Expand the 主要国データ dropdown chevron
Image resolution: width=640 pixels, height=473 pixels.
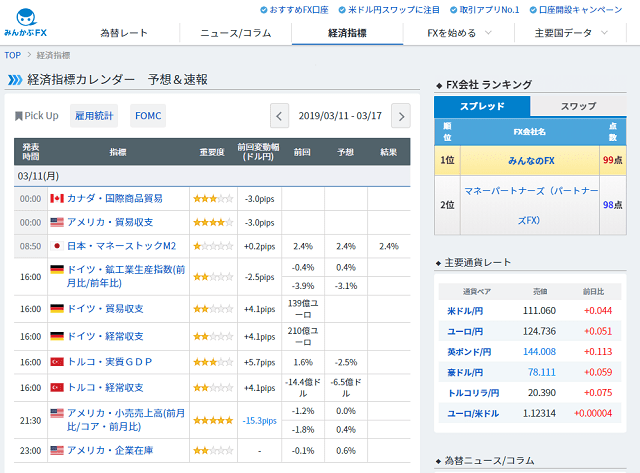pos(604,33)
